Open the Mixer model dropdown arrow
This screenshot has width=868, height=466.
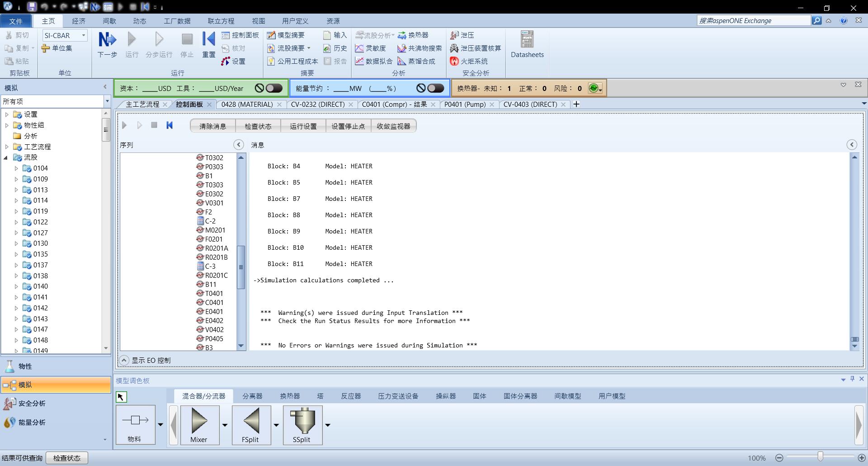pos(225,425)
